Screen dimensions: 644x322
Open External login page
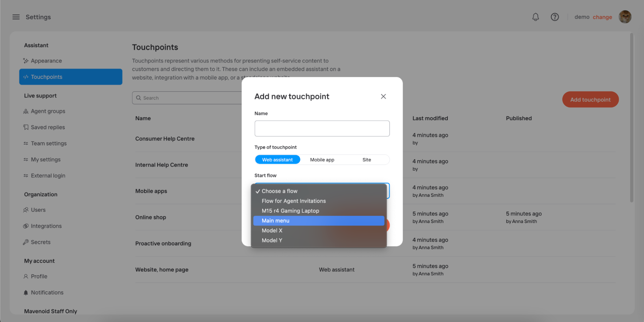click(x=71, y=176)
